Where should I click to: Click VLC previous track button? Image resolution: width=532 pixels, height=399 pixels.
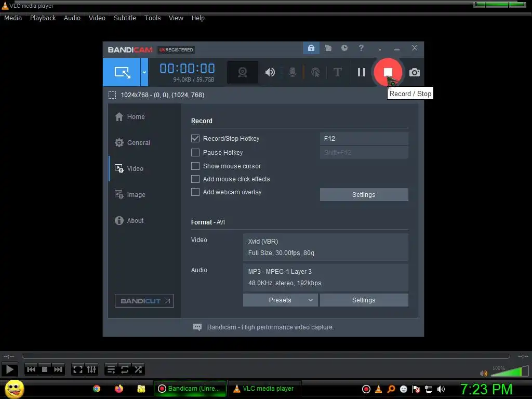(x=31, y=369)
